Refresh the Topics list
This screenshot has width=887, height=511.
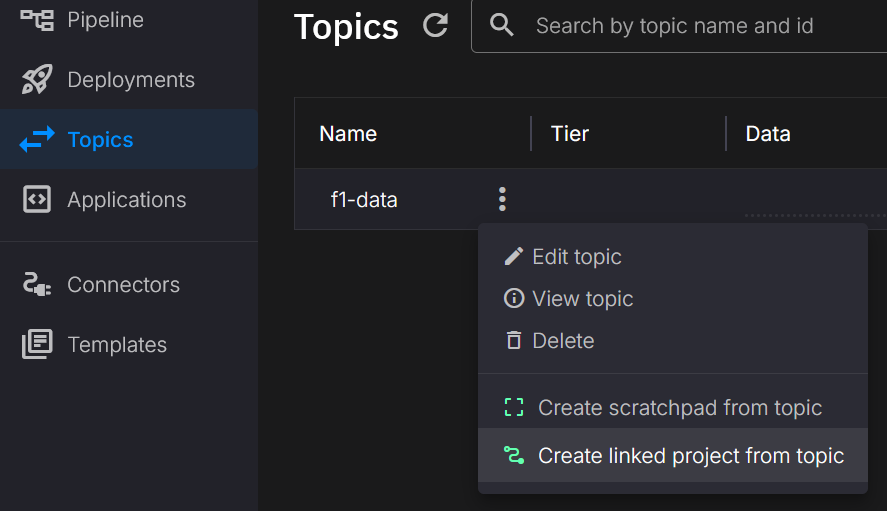[x=435, y=26]
